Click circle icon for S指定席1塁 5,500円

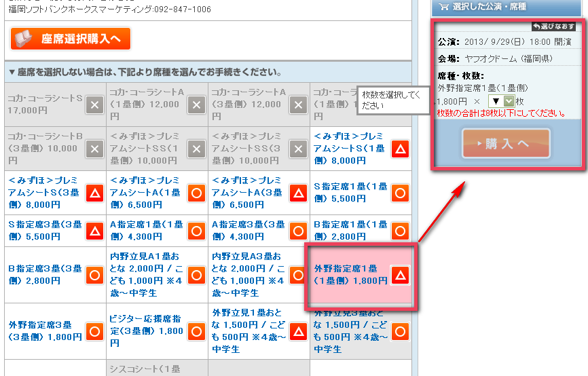pos(400,193)
